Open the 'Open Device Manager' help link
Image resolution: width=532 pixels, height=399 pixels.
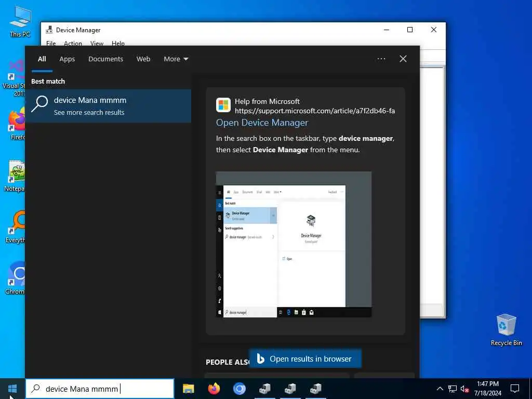click(262, 123)
